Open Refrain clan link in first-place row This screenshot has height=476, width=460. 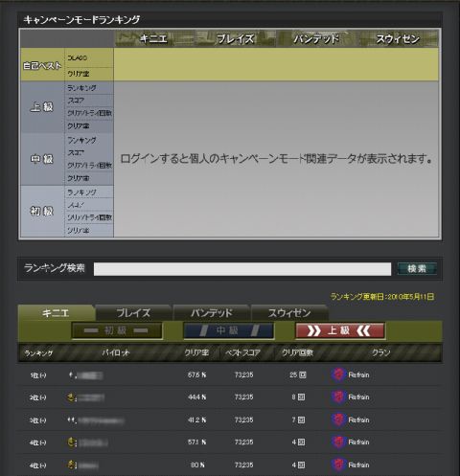click(358, 374)
